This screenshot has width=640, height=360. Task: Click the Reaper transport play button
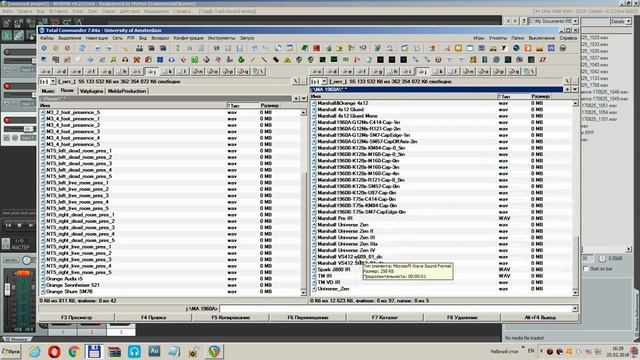pos(30,225)
